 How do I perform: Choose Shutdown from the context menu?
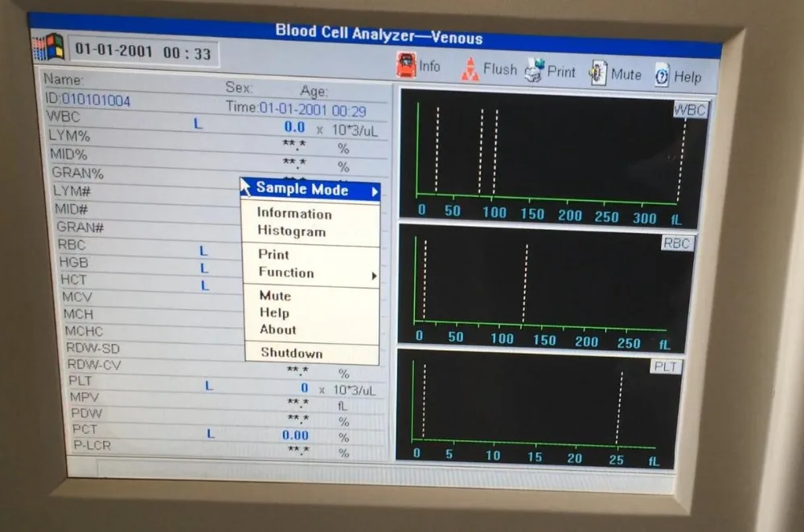(x=292, y=353)
